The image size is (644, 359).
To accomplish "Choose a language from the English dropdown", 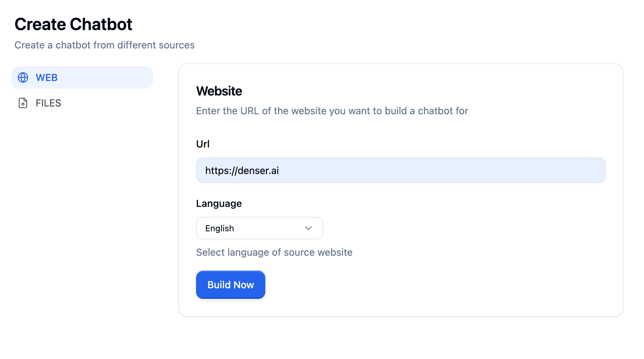I will point(259,228).
